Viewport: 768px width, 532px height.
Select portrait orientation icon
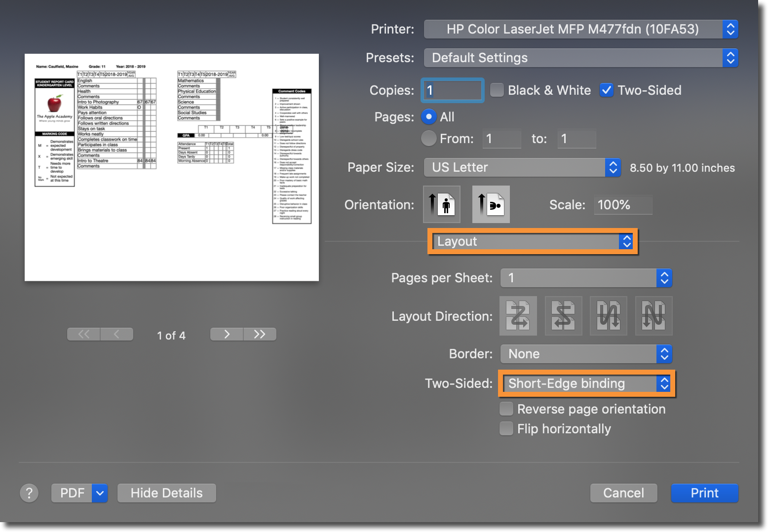[x=442, y=204]
